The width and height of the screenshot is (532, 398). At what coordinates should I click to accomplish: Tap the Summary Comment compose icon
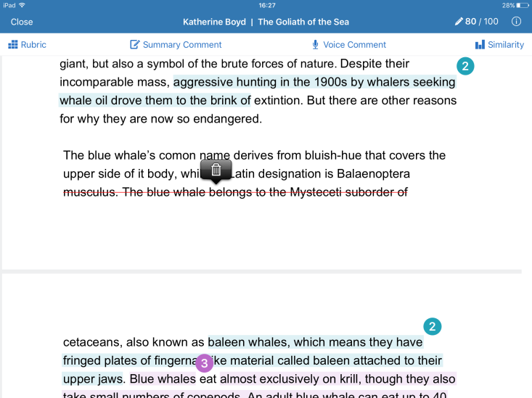[135, 45]
